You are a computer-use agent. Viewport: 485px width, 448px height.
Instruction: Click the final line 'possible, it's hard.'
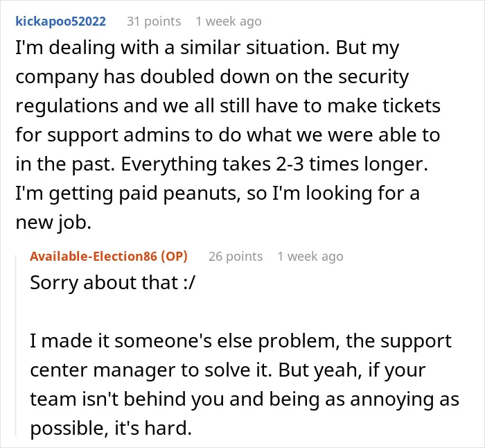point(111,429)
